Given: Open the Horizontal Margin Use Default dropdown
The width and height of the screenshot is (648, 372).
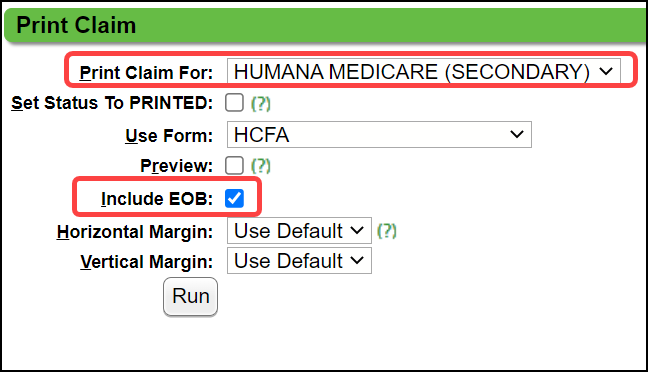Looking at the screenshot, I should [299, 231].
